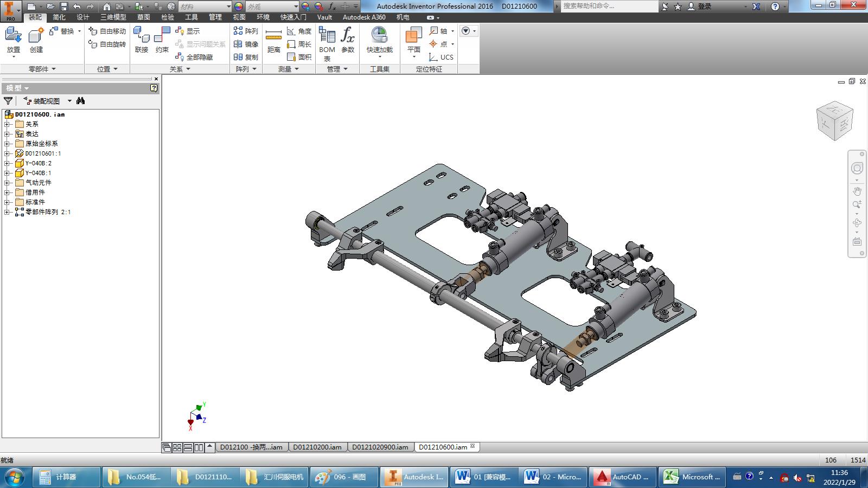This screenshot has width=868, height=488.
Task: Expand the 零部件阵列 2:1 node
Action: 7,212
